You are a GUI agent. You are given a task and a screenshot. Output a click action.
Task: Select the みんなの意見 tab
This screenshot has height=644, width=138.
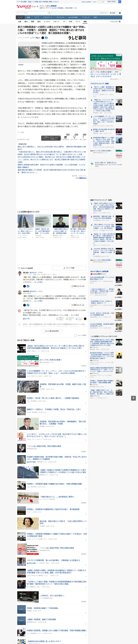coord(73,17)
